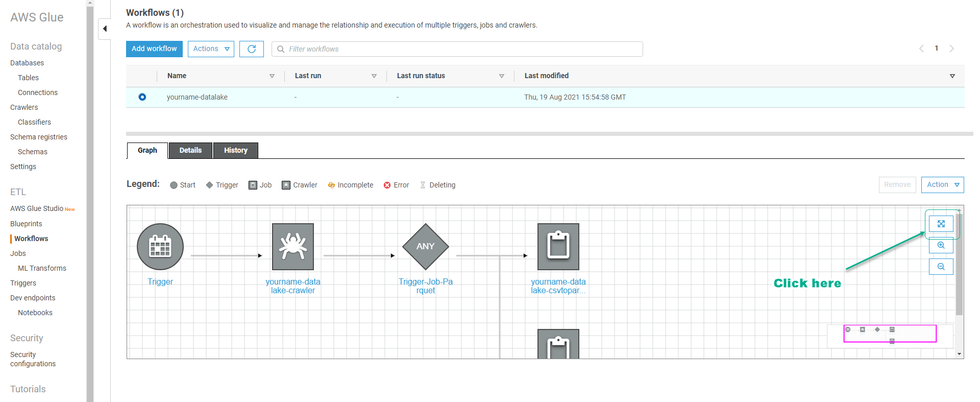Viewport: 980px width, 402px height.
Task: Open Schemas in the sidebar
Action: [33, 152]
